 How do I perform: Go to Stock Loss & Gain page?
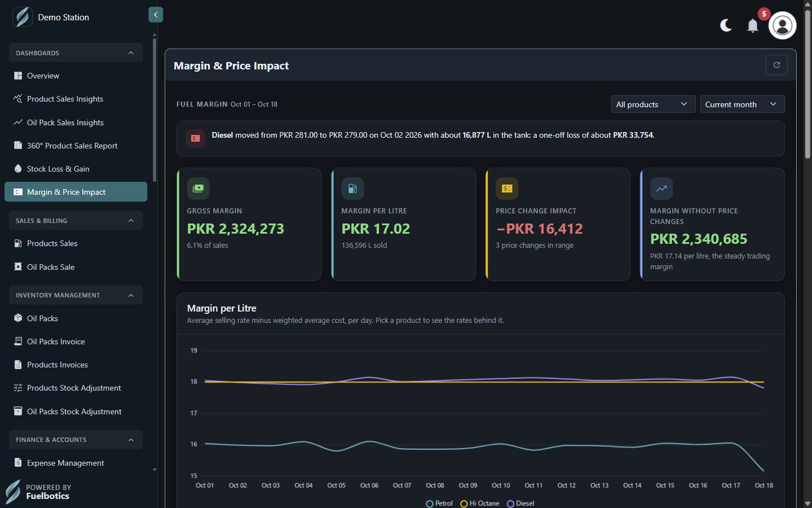(76, 169)
